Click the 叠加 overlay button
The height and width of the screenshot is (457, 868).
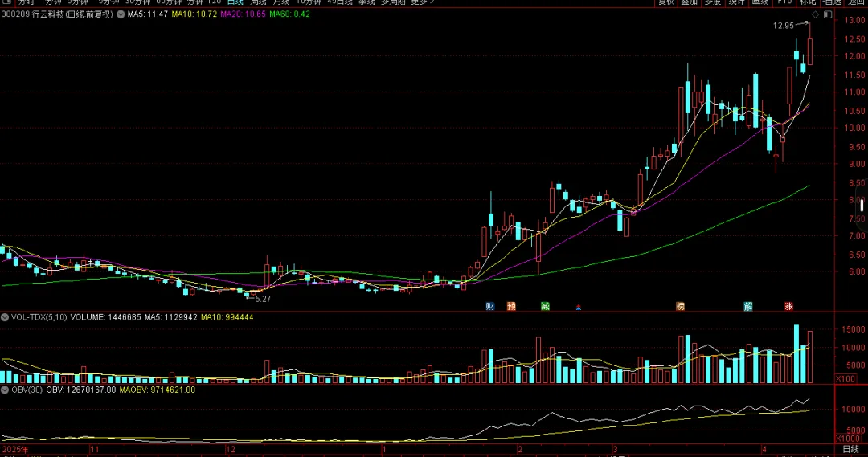click(x=690, y=2)
